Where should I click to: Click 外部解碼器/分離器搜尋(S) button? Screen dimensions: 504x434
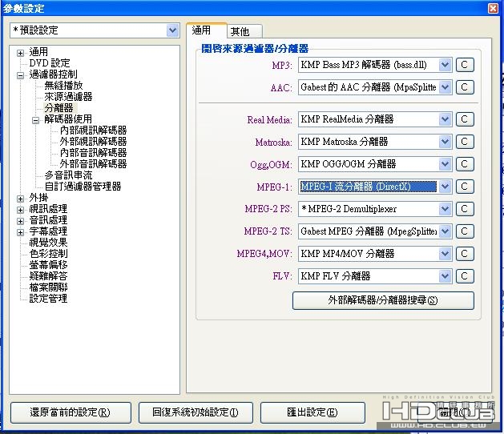point(383,300)
